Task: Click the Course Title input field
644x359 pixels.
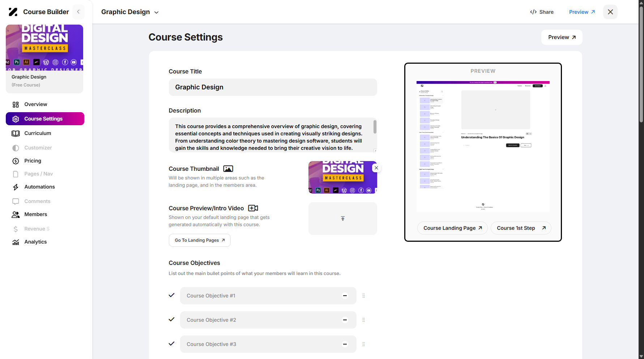Action: tap(273, 87)
